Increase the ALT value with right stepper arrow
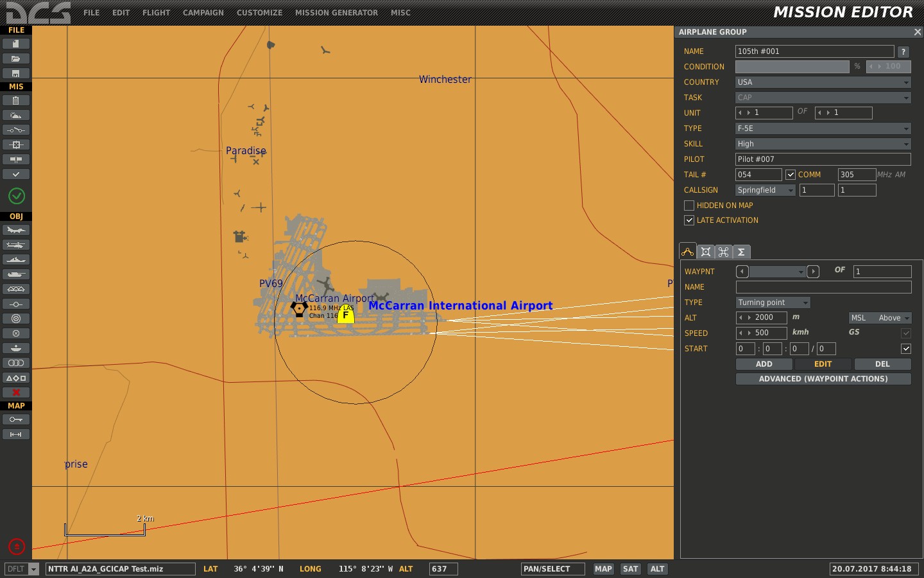 751,317
